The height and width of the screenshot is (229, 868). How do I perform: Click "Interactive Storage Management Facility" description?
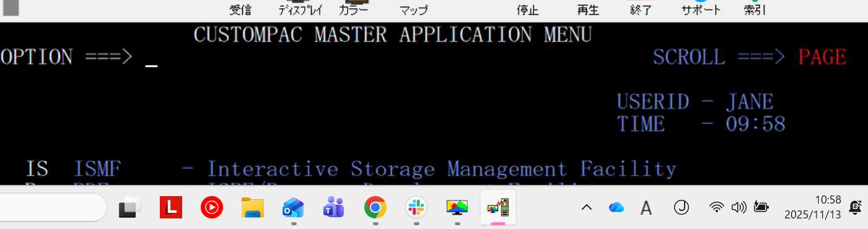coord(442,169)
